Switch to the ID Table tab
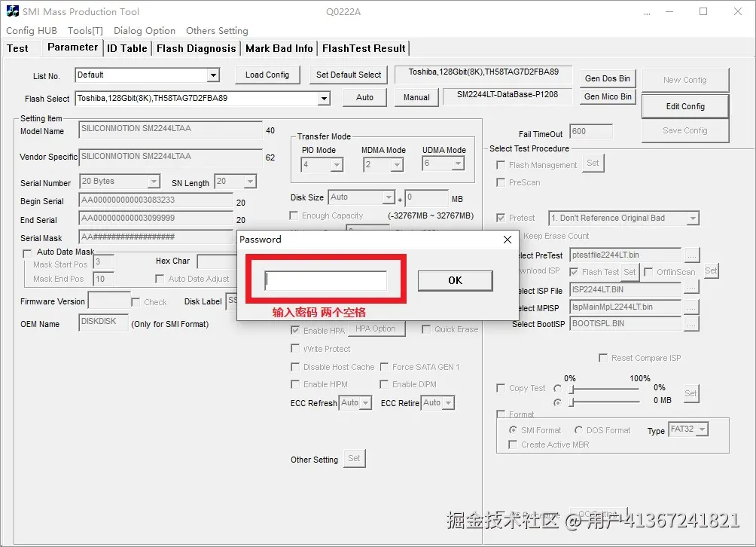This screenshot has width=756, height=547. point(127,48)
